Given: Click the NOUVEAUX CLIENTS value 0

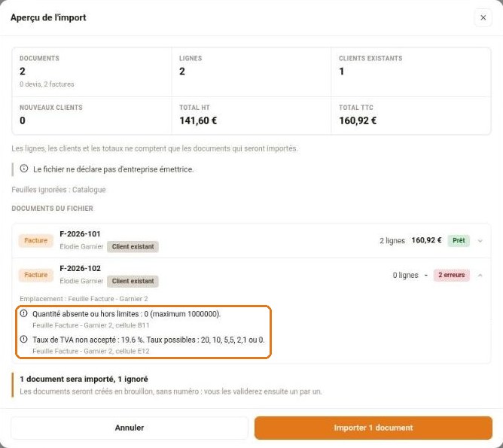Looking at the screenshot, I should click(23, 120).
